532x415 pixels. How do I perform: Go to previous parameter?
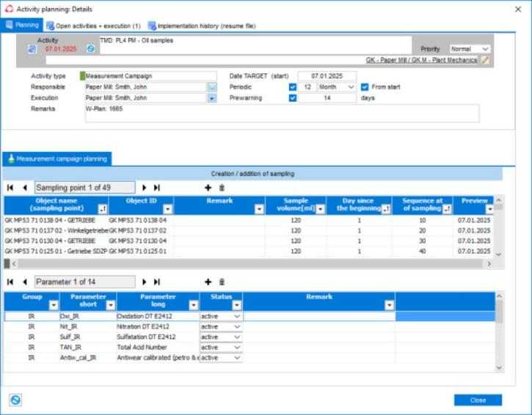click(25, 282)
